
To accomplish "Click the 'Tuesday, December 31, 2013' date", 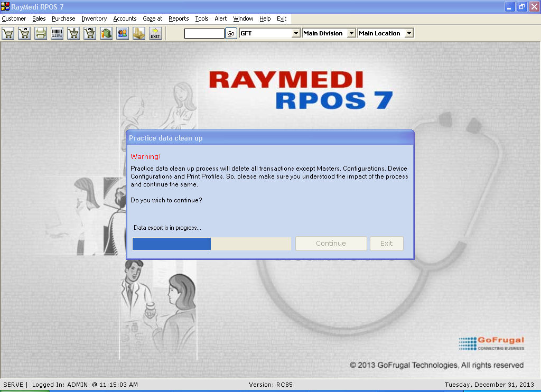I will coord(489,385).
